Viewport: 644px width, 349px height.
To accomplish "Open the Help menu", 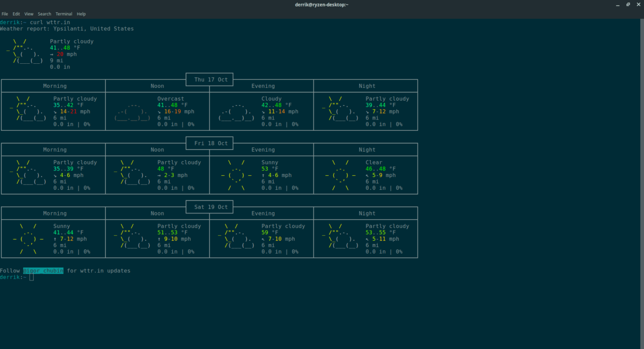I will pyautogui.click(x=81, y=13).
